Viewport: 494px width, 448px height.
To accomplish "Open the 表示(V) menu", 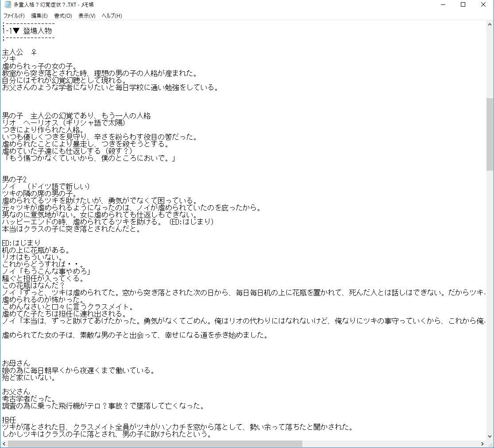I will [x=87, y=16].
